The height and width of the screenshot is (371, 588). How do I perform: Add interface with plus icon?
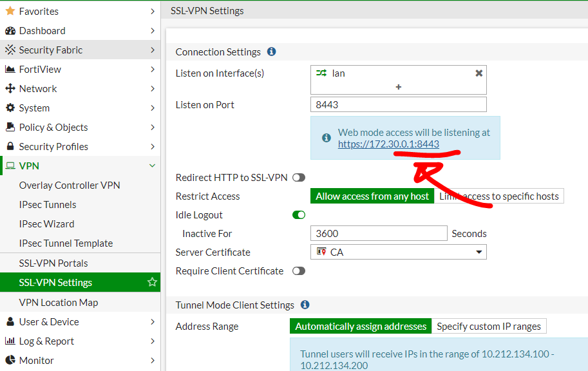[x=398, y=87]
